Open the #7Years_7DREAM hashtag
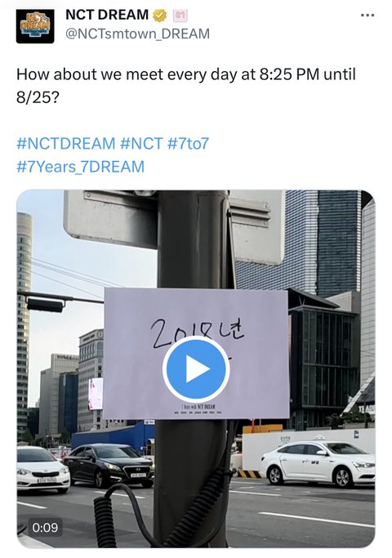The width and height of the screenshot is (392, 558). tap(80, 167)
